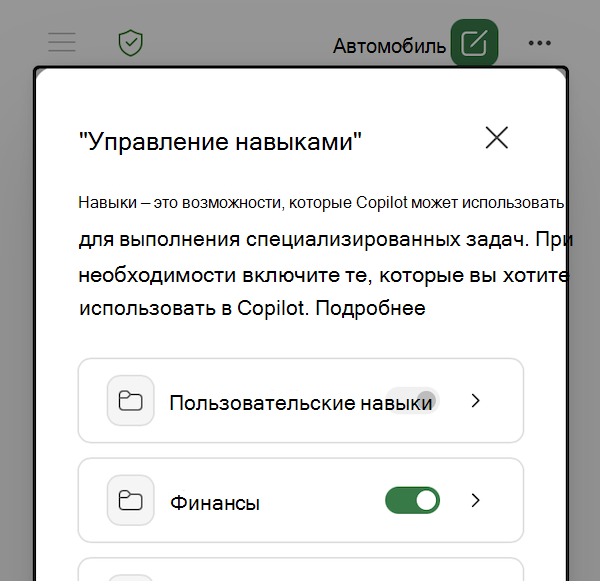Image resolution: width=600 pixels, height=581 pixels.
Task: Open the Подробнее link
Action: click(370, 308)
